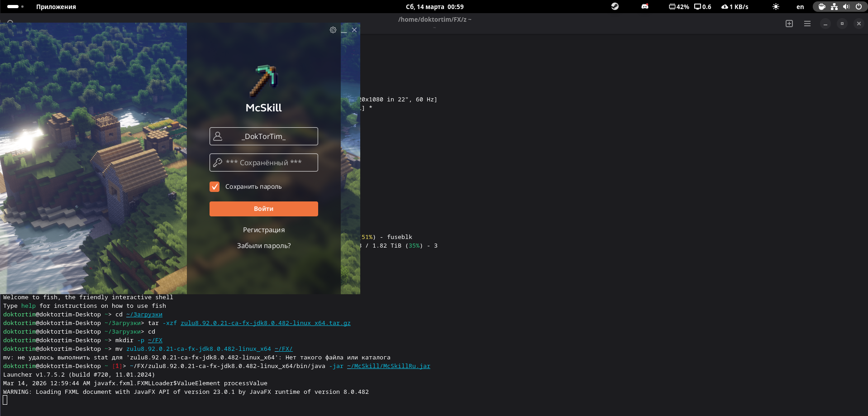Click the 'fuseblk' text in the terminal
The image size is (868, 416).
(x=400, y=237)
